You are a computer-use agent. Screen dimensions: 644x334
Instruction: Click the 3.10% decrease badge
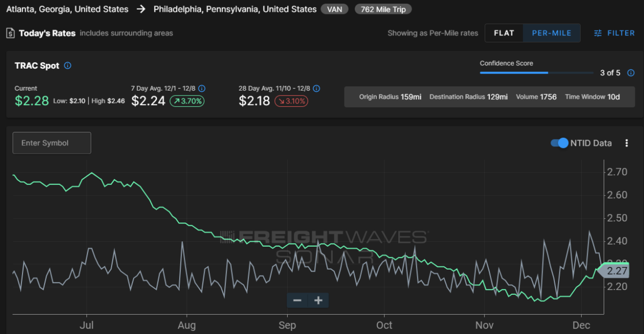(x=291, y=101)
